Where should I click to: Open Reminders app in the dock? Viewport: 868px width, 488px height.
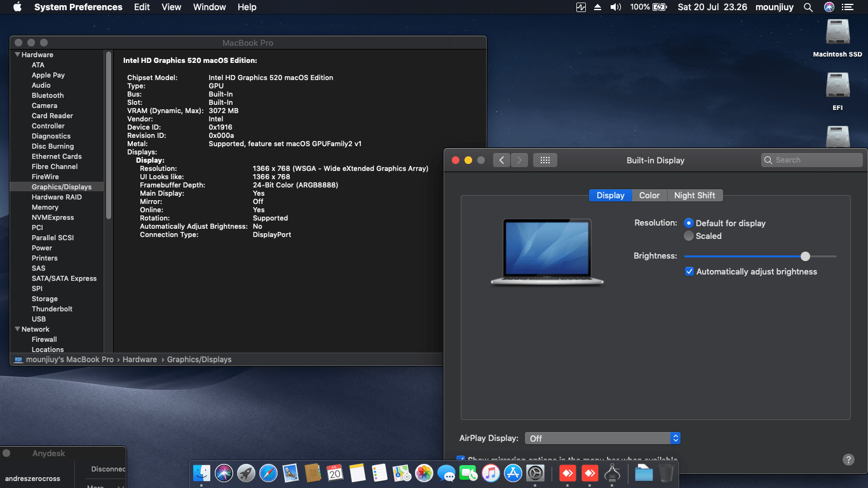click(379, 473)
